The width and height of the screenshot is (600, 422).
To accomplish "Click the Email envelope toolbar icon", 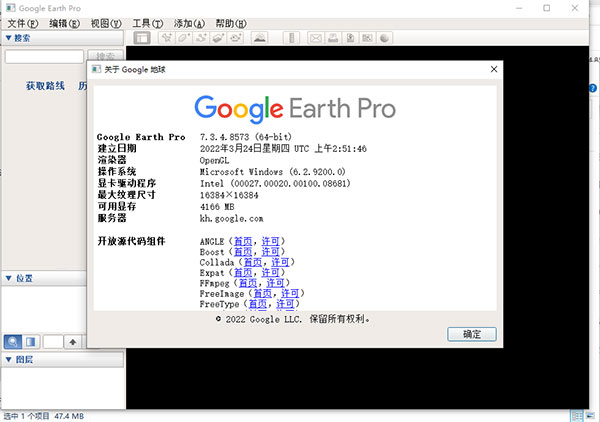I will [316, 38].
